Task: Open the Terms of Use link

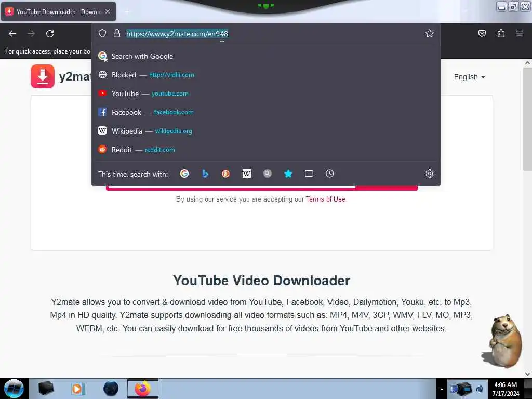Action: 325,199
